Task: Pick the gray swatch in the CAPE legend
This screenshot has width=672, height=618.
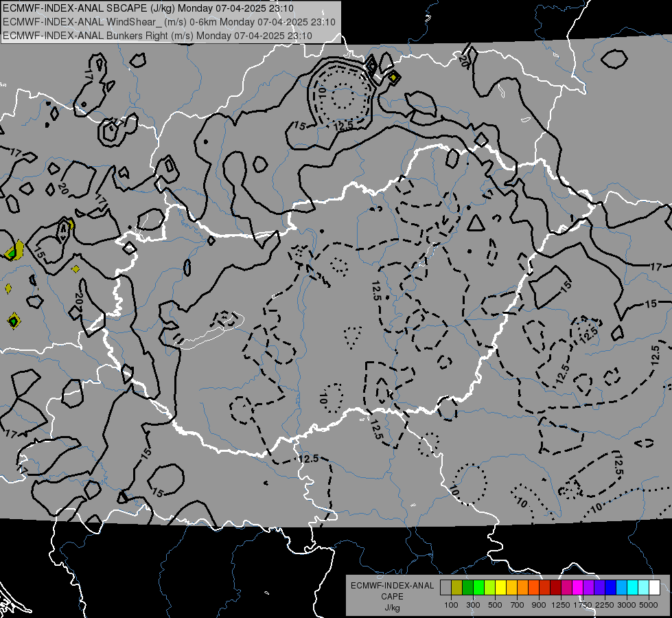Action: click(445, 588)
